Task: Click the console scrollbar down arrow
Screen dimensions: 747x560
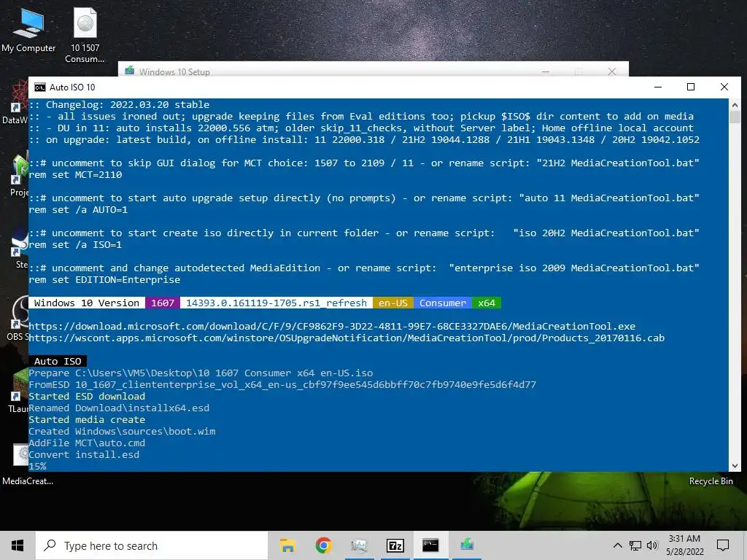Action: tap(735, 466)
